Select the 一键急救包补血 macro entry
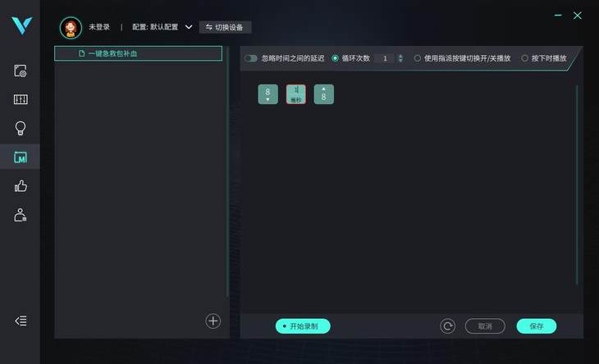Screen dimensions: 599x364 click(139, 53)
